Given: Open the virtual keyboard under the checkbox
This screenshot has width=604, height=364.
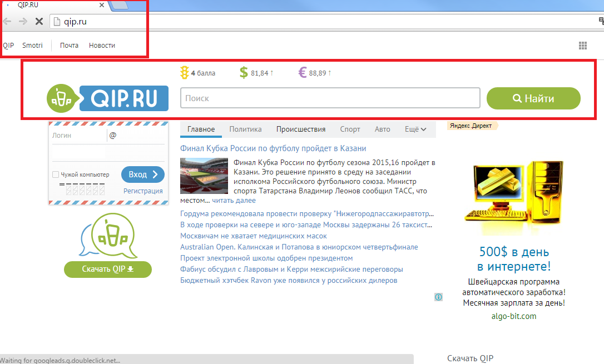Looking at the screenshot, I should click(82, 188).
